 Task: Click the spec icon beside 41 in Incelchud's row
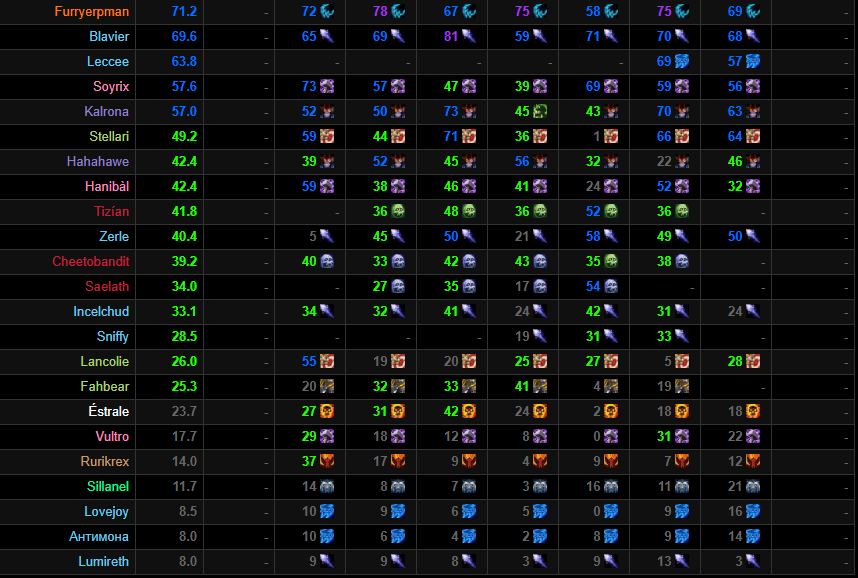click(x=469, y=311)
